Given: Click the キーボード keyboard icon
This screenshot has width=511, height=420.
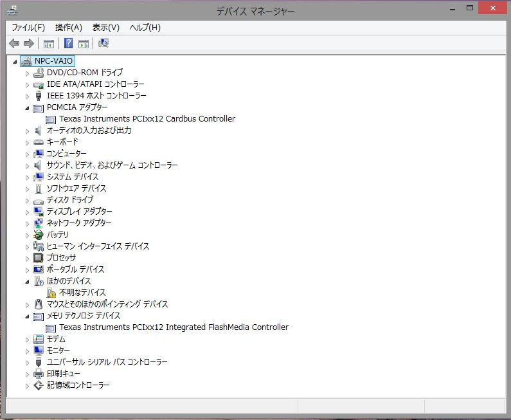Looking at the screenshot, I should coord(39,142).
